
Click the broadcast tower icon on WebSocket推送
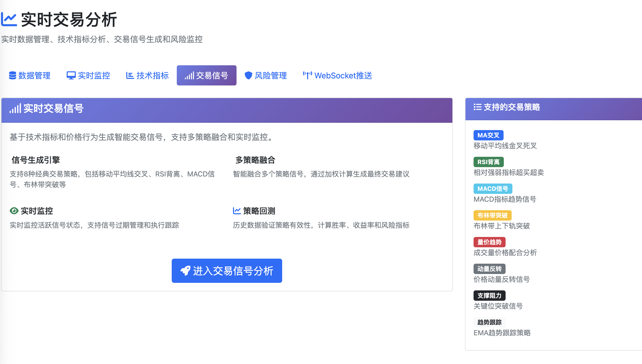click(307, 75)
